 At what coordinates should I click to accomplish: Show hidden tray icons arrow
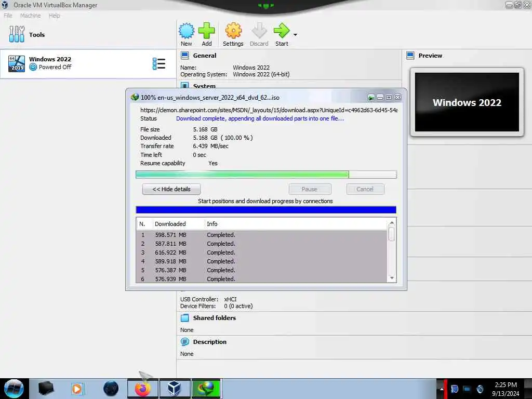coord(442,389)
